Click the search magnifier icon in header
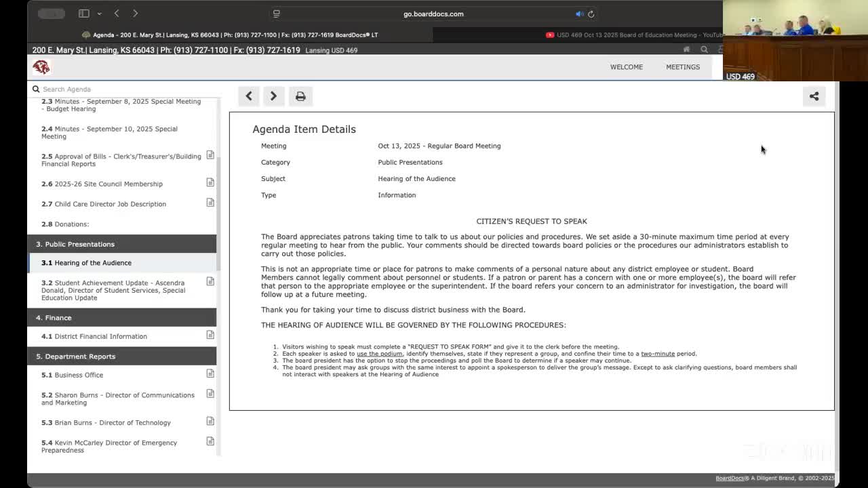The width and height of the screenshot is (868, 488). [x=704, y=49]
